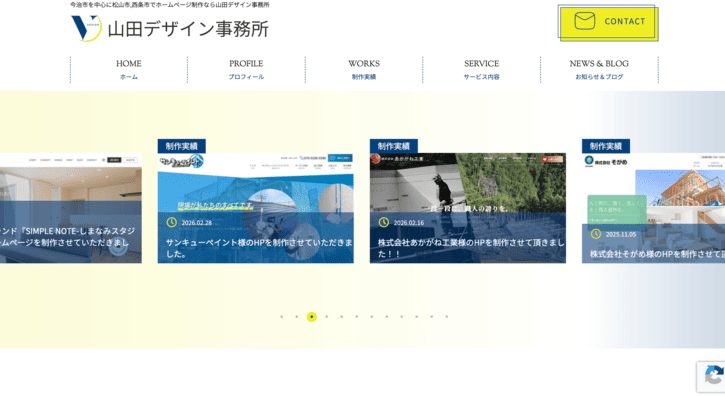Select the fifth carousel pagination dot

point(342,317)
